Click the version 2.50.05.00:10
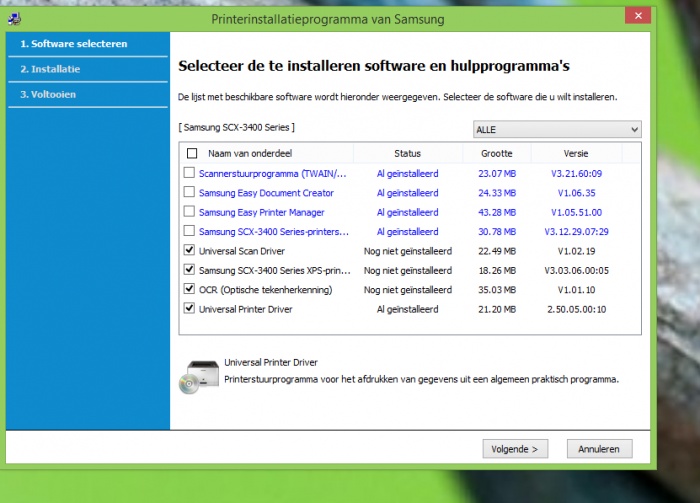The image size is (700, 503). click(x=576, y=309)
